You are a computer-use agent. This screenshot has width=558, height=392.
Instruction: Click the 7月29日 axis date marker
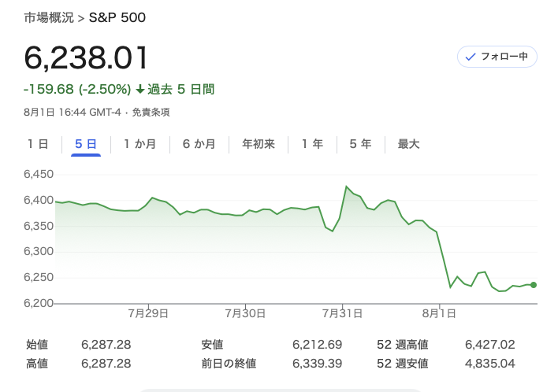[x=148, y=313]
